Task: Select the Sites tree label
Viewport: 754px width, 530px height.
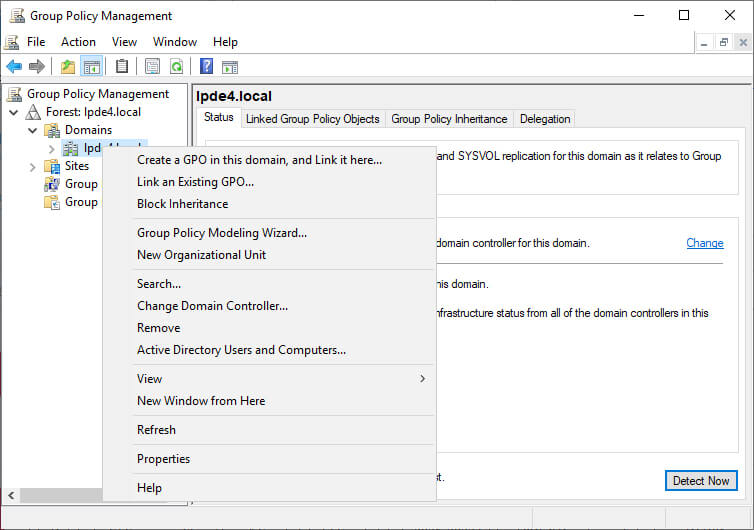Action: pos(77,166)
